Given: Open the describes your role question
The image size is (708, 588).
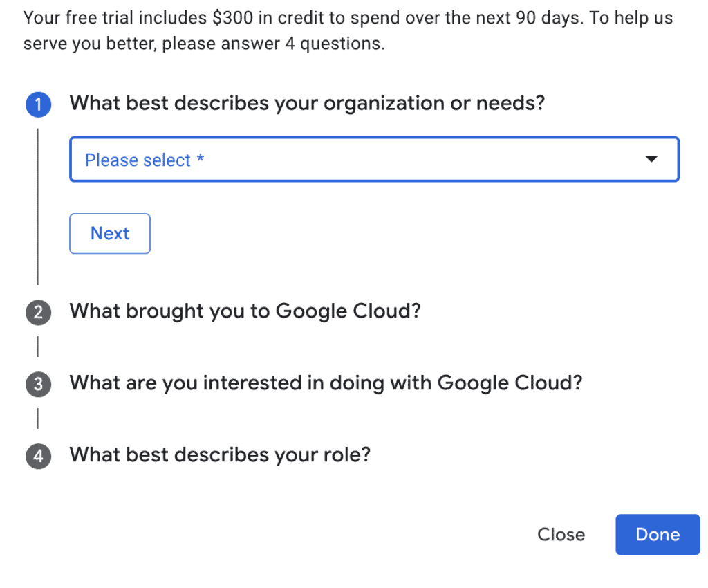Looking at the screenshot, I should click(x=219, y=455).
